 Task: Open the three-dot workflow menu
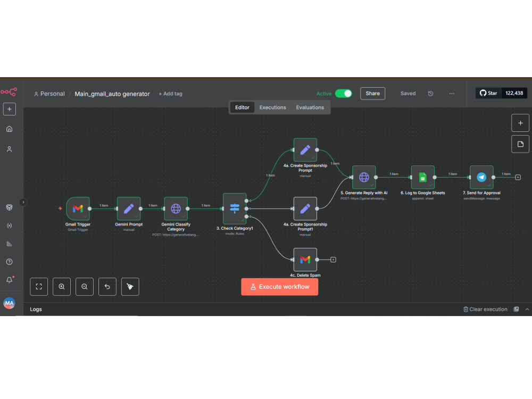[x=452, y=94]
